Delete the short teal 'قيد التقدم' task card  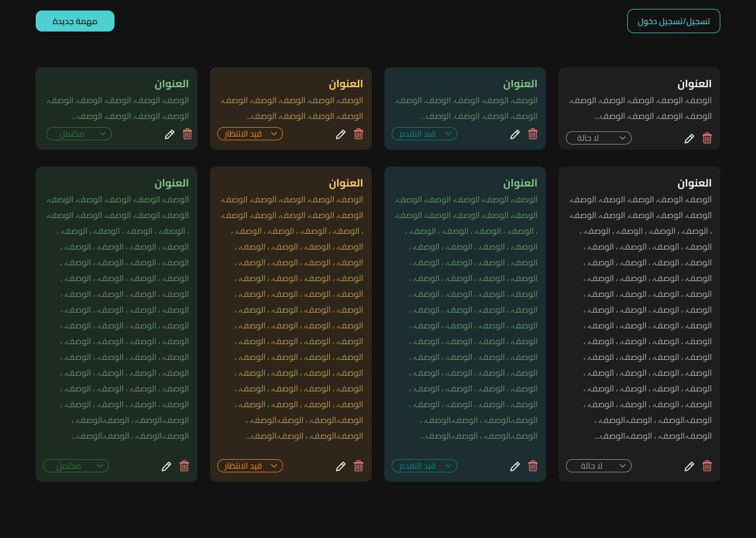click(x=533, y=134)
